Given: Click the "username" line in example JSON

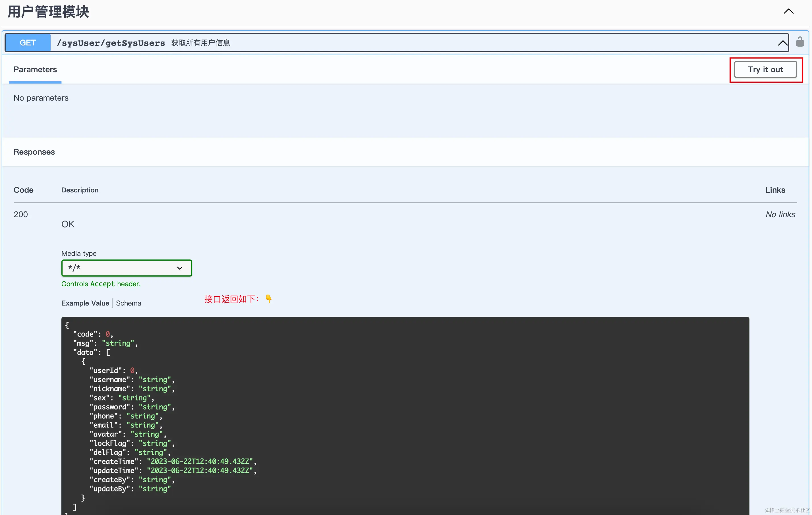Looking at the screenshot, I should pyautogui.click(x=132, y=379).
